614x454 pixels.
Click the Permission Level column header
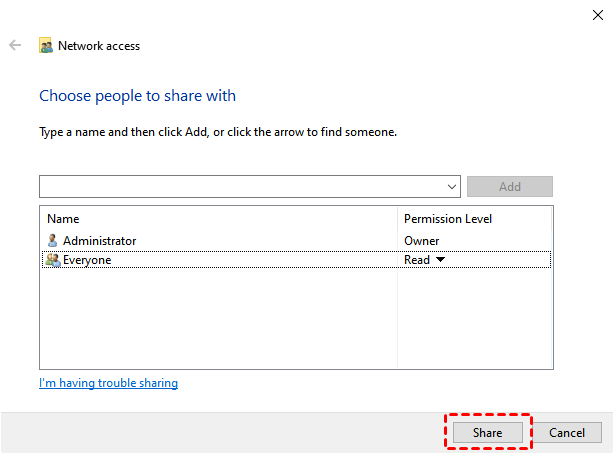[447, 218]
